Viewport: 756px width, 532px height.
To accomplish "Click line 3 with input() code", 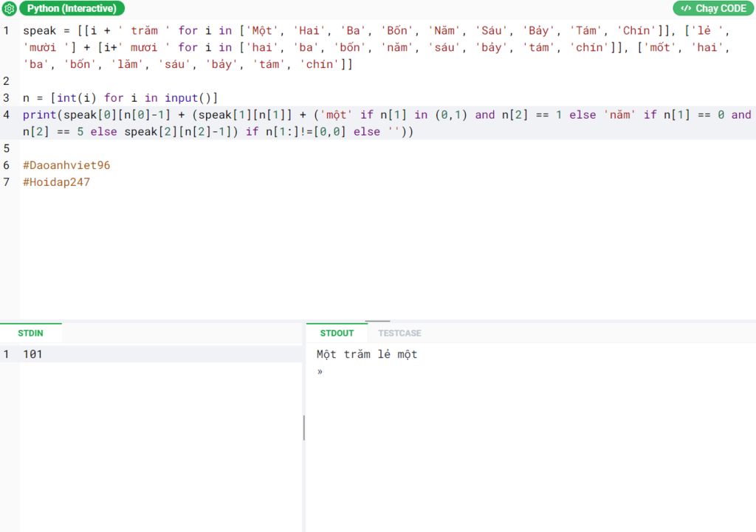I will coord(120,98).
